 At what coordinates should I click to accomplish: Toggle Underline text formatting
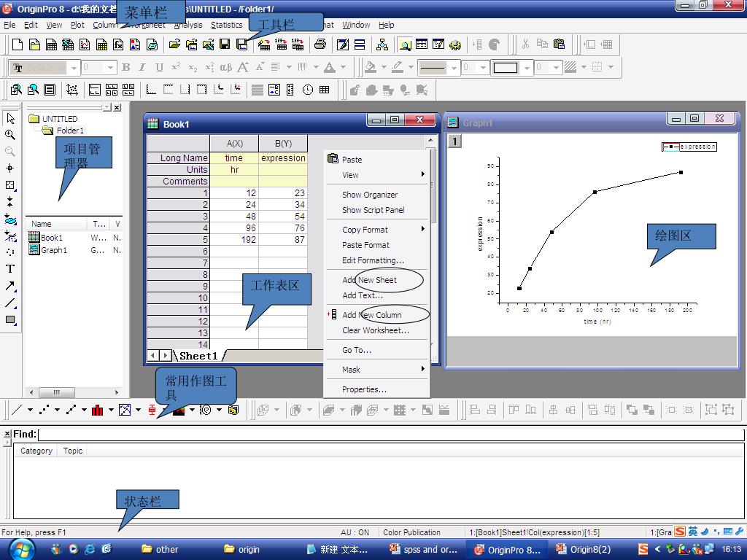pos(159,68)
